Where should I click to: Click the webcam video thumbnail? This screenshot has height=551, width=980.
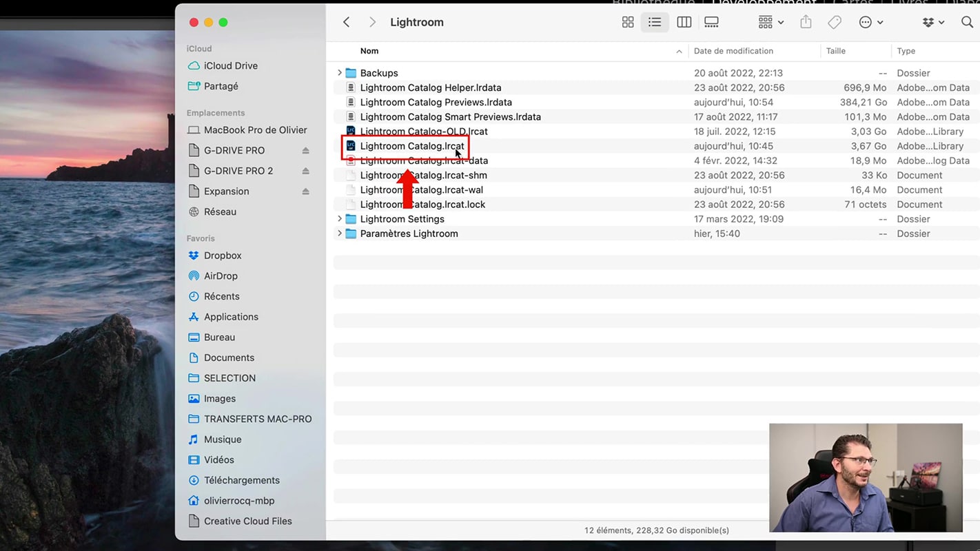click(866, 477)
